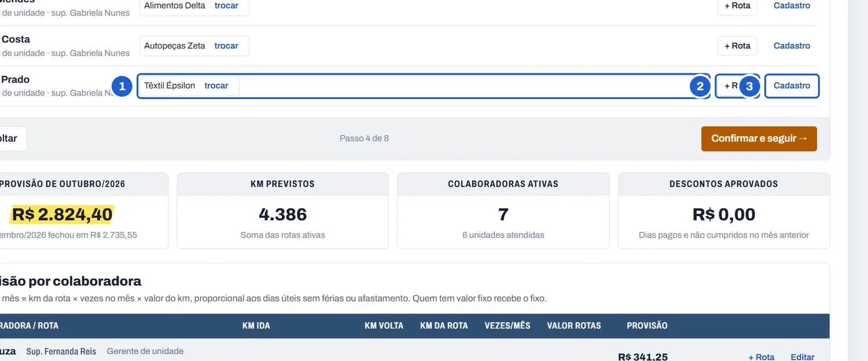Click the Confirmar e seguir button

click(x=759, y=139)
